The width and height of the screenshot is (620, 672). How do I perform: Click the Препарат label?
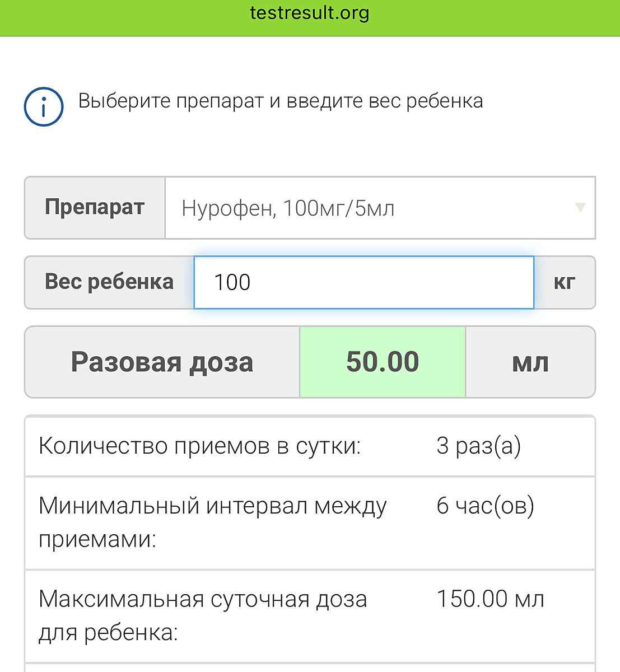pos(95,208)
